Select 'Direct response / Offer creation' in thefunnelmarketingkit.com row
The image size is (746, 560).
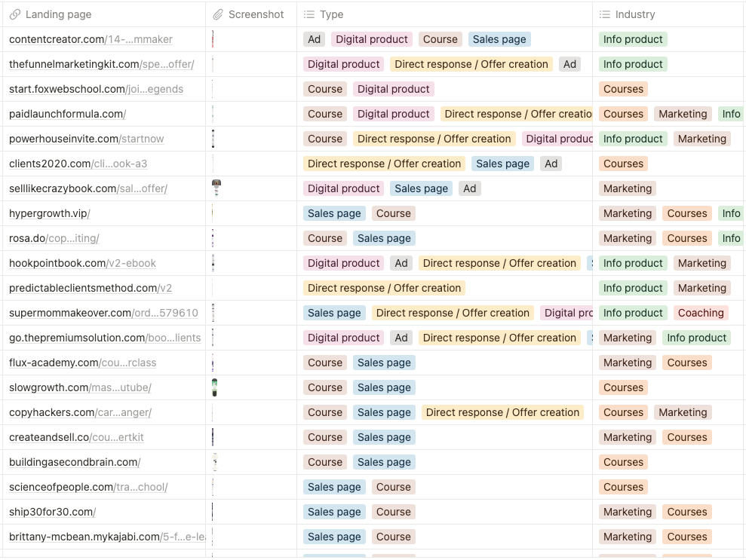coord(471,64)
